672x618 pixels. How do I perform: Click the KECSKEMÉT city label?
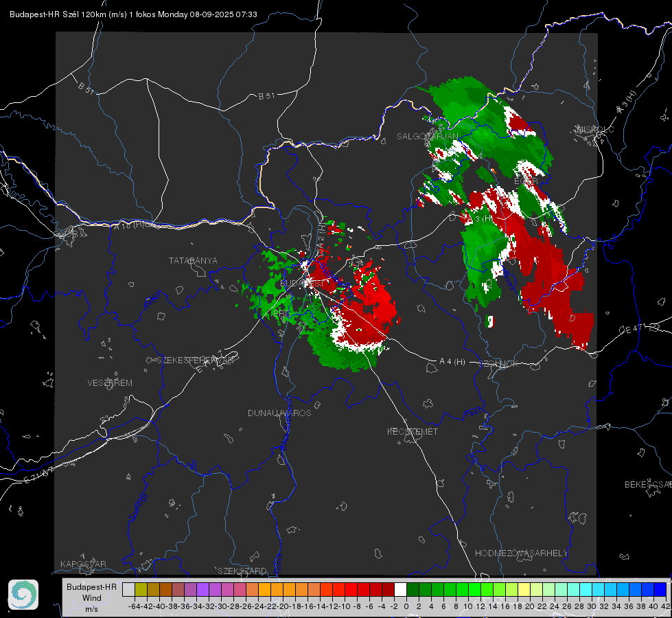pos(413,431)
